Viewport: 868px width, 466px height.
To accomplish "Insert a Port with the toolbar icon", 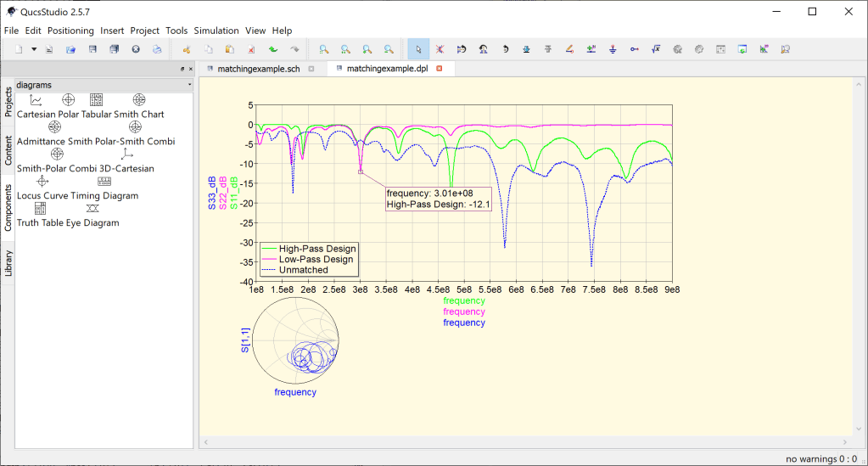I will click(635, 49).
